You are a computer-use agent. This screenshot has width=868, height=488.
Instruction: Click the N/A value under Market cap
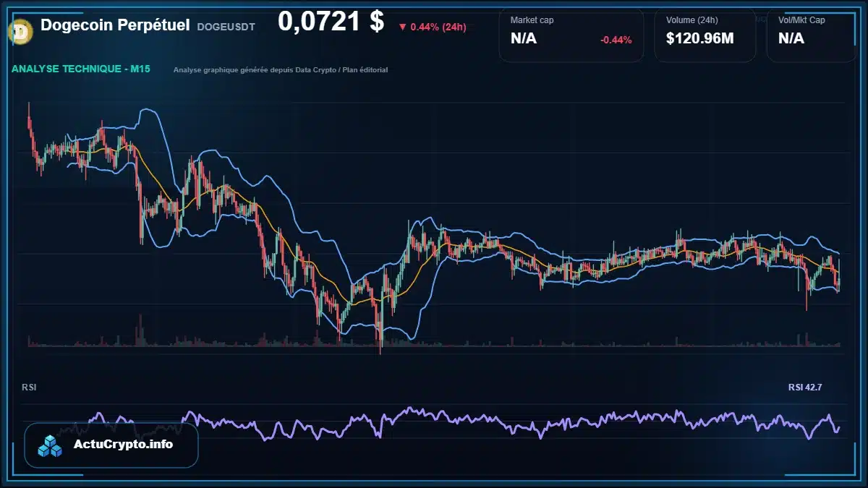[x=524, y=39]
